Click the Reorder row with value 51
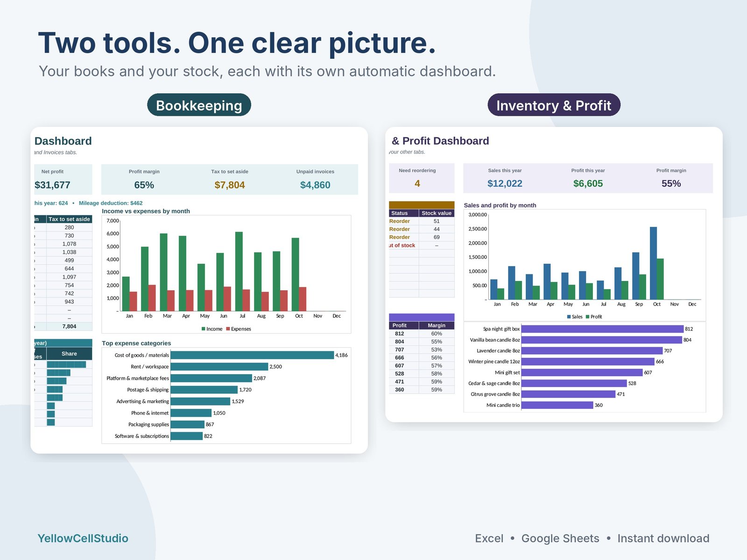 tap(422, 221)
